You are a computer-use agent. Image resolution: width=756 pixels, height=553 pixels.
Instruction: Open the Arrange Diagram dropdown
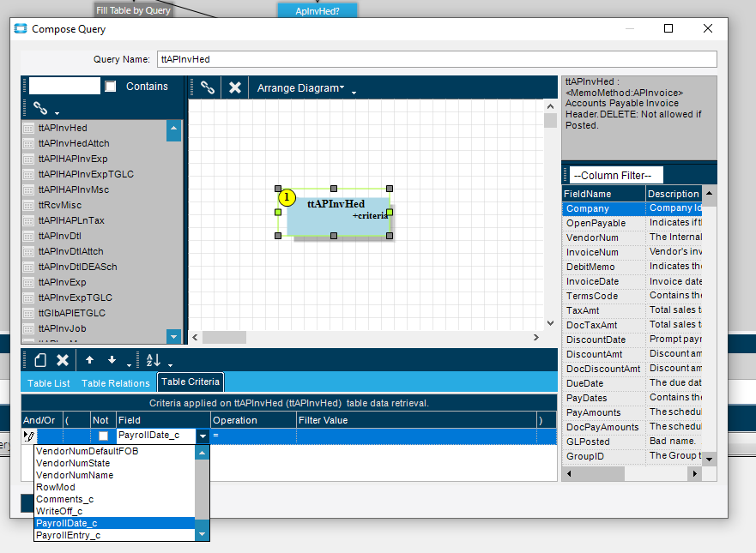[300, 87]
